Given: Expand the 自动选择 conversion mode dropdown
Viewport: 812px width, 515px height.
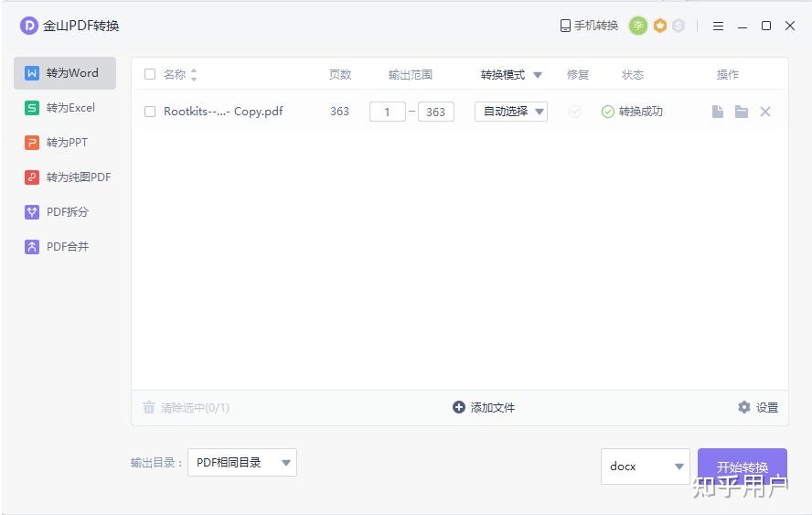Looking at the screenshot, I should pos(510,112).
